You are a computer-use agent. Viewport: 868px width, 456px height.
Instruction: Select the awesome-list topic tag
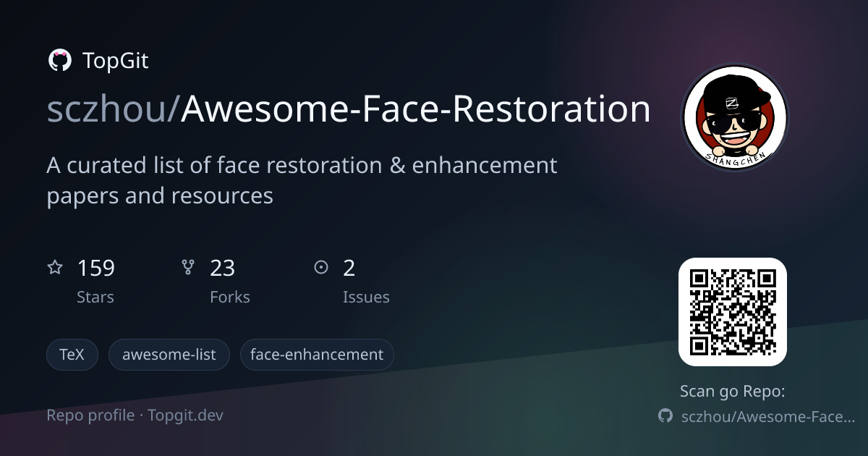[x=169, y=355]
